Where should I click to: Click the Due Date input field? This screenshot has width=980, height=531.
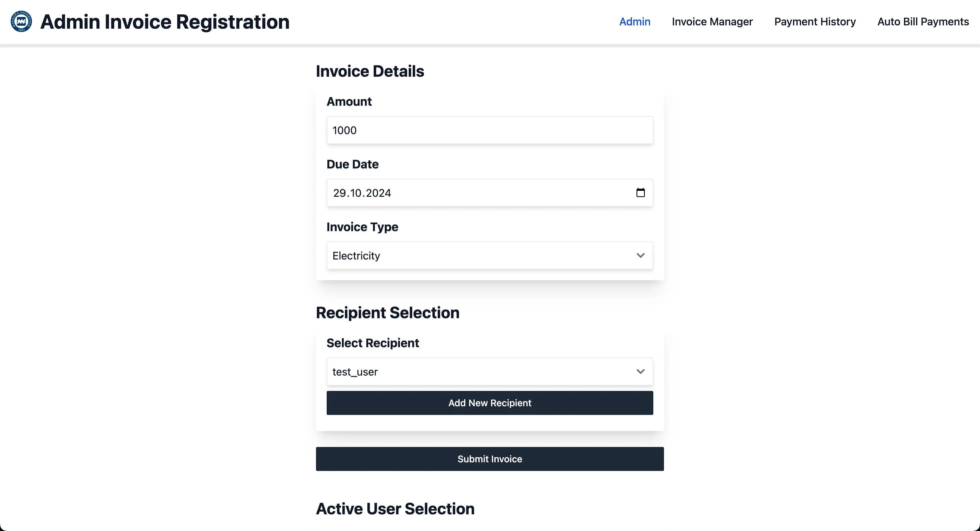click(x=490, y=192)
